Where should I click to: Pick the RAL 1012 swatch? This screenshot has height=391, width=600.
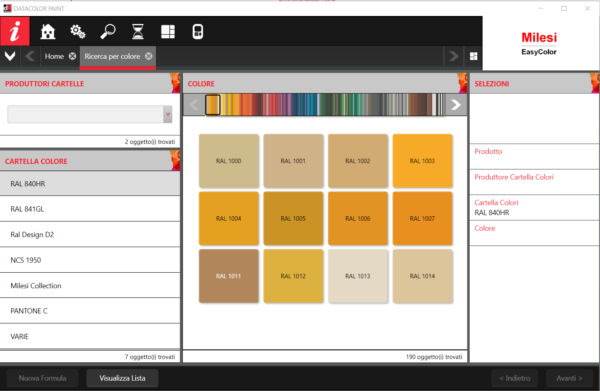(x=293, y=276)
